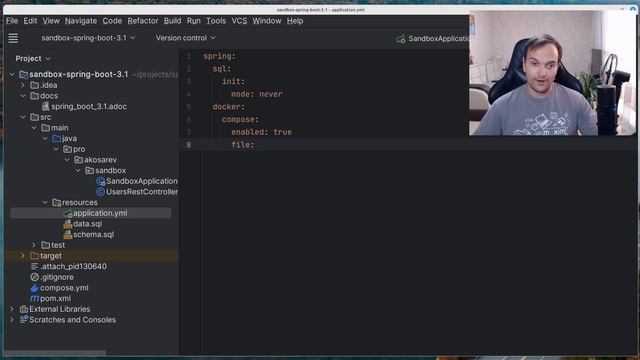Click the 'sql:' key on line 2

(x=222, y=69)
